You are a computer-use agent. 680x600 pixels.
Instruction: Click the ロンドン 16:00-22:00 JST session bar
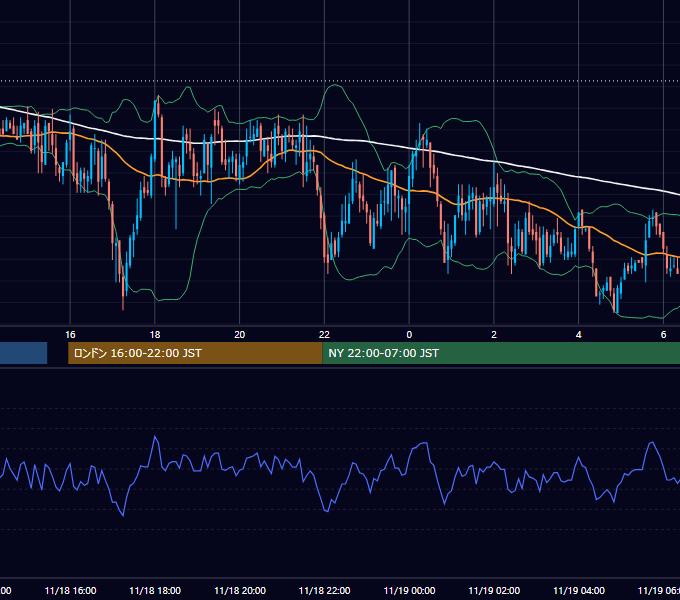click(195, 353)
